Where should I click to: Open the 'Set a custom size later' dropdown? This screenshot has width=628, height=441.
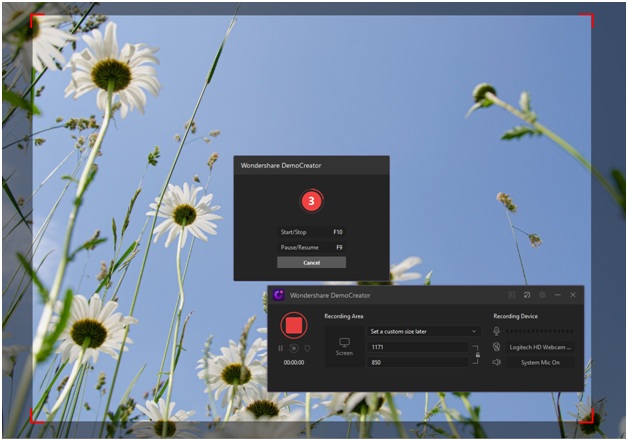[x=424, y=331]
